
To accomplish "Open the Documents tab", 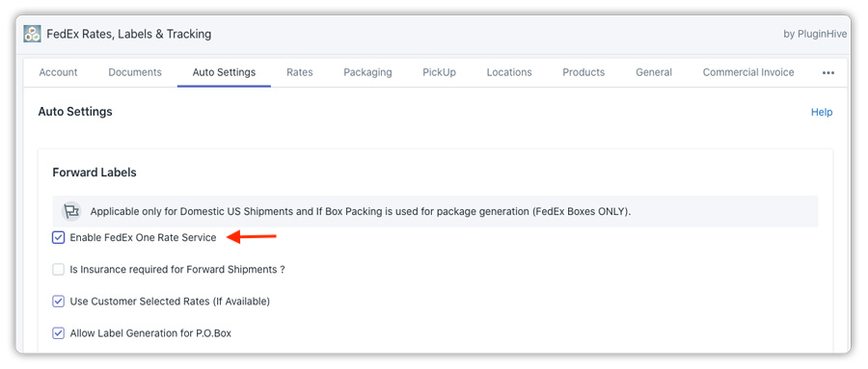I will pyautogui.click(x=135, y=72).
